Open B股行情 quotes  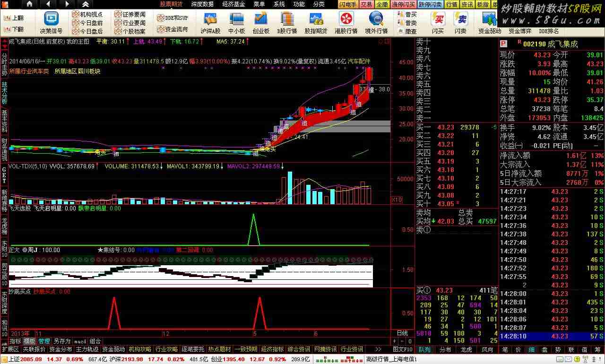coord(287,23)
